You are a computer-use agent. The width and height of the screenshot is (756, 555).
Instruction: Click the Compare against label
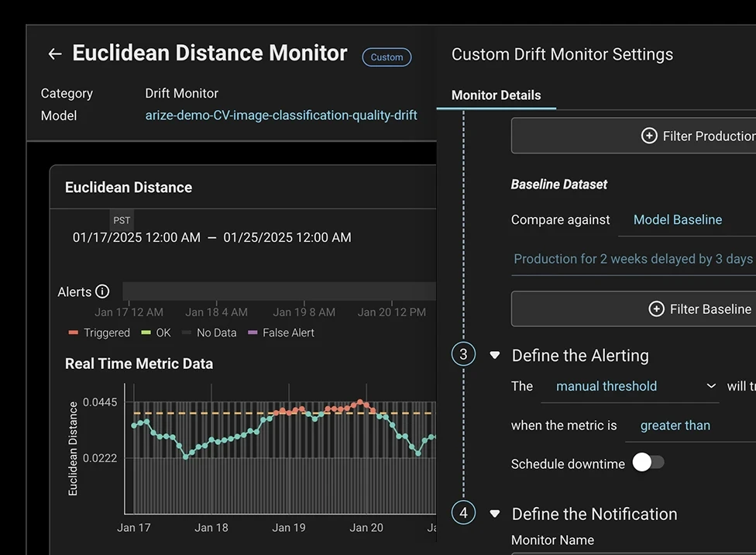tap(560, 220)
